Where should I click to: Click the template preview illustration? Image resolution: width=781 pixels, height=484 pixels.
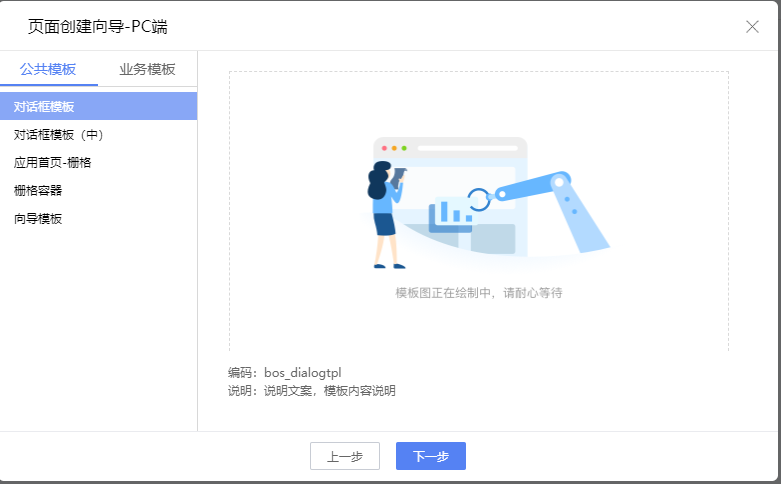[x=486, y=204]
